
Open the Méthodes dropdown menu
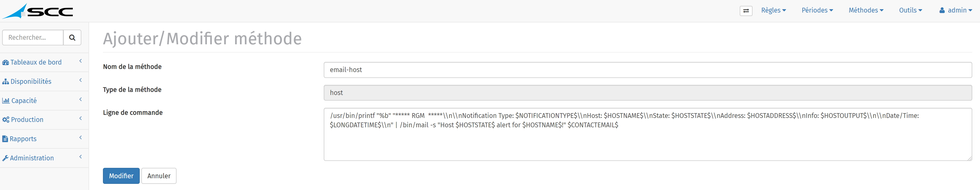tap(866, 10)
